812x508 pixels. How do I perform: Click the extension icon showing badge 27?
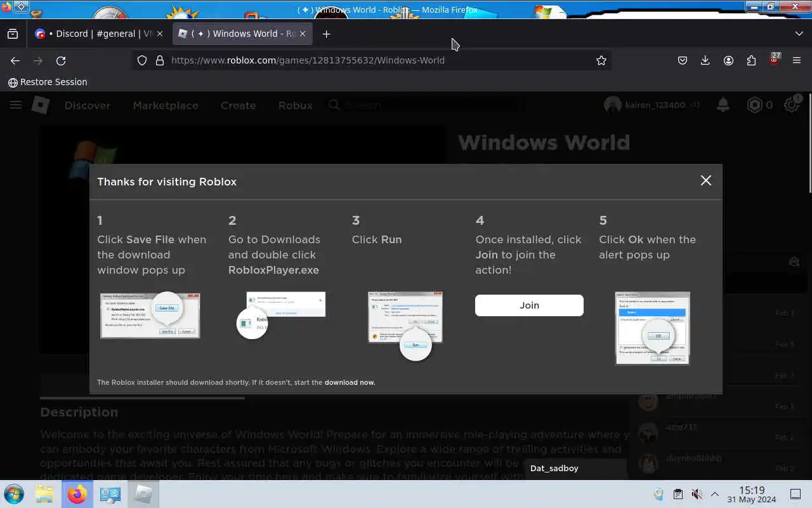coord(774,60)
